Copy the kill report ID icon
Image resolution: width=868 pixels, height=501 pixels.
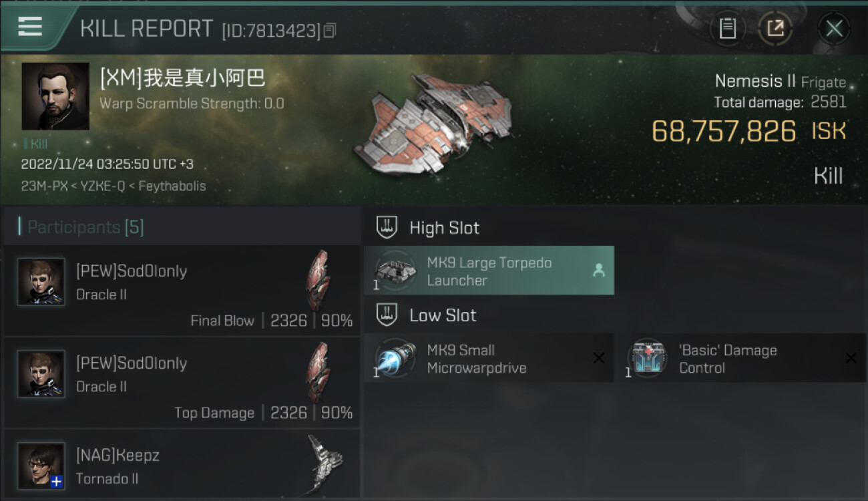(330, 31)
